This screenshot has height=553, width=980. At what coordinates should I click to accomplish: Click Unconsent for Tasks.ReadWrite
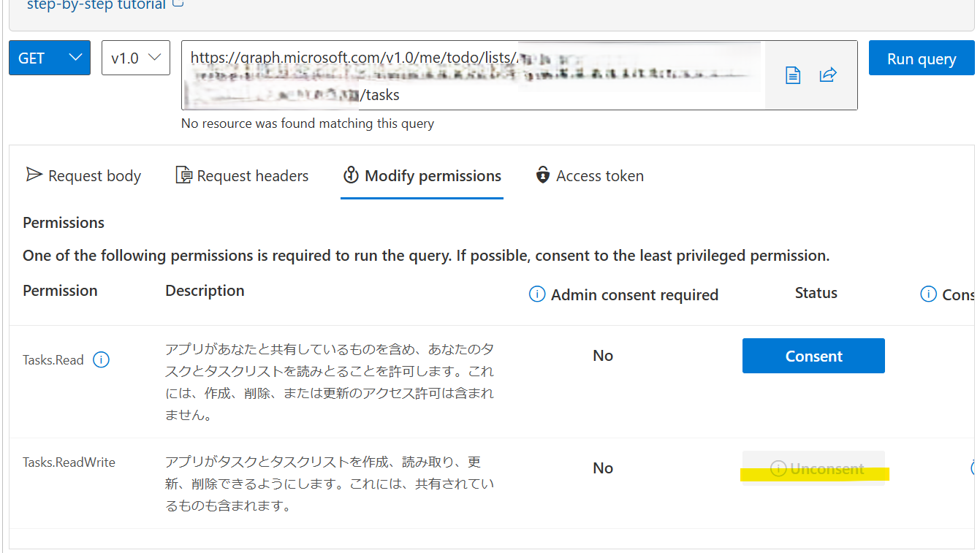pos(815,468)
